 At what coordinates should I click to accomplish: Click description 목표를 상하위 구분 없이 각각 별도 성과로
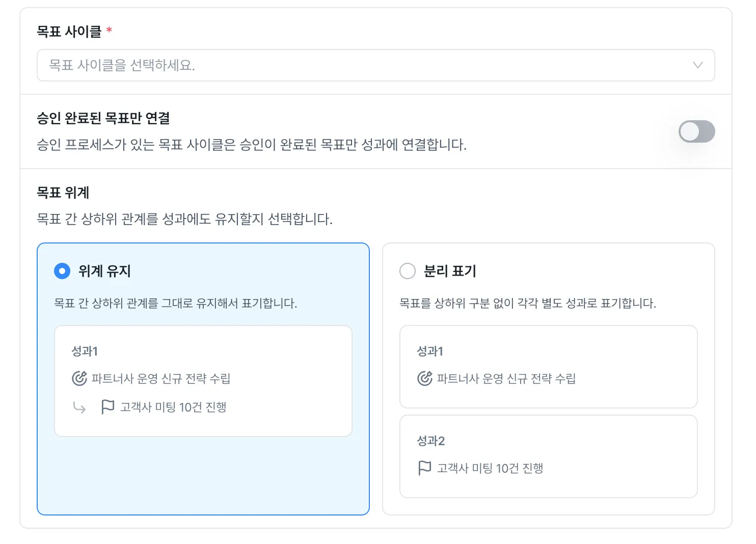point(528,304)
